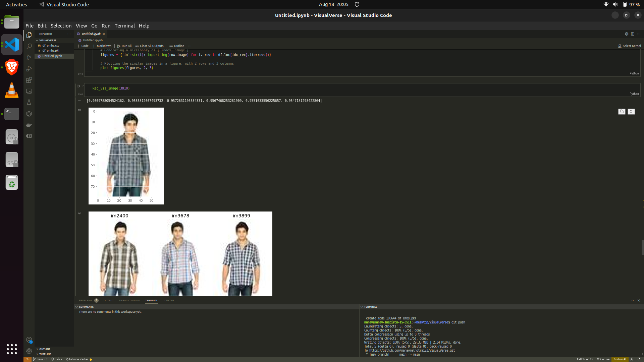The image size is (644, 362).
Task: Click Clear All Outputs in notebook toolbar
Action: tap(150, 46)
